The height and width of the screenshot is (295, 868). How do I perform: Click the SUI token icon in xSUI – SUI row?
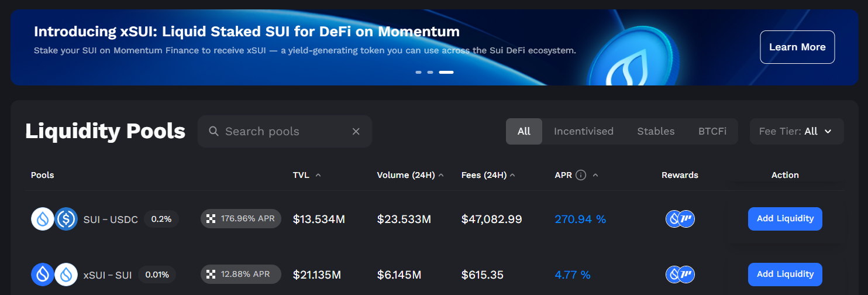point(66,275)
